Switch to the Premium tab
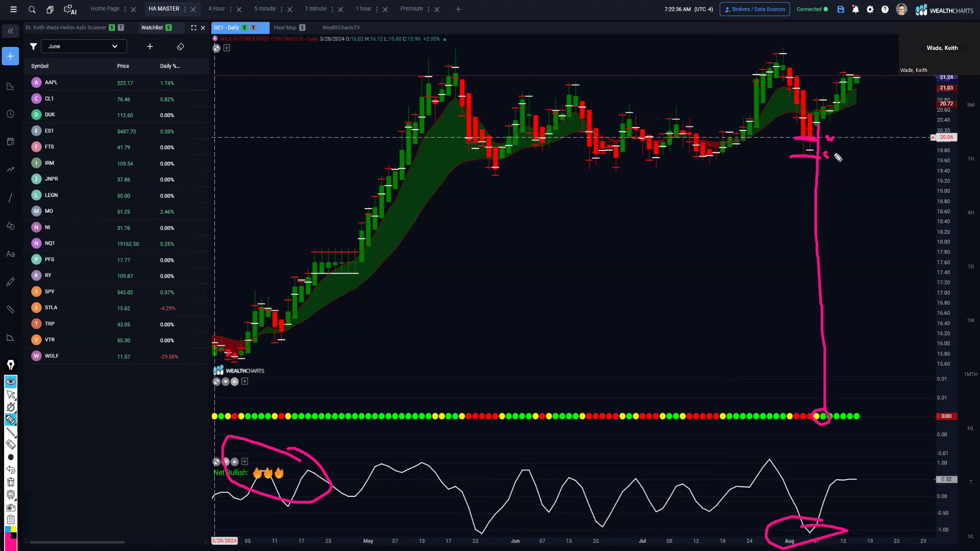The image size is (980, 551). [411, 9]
